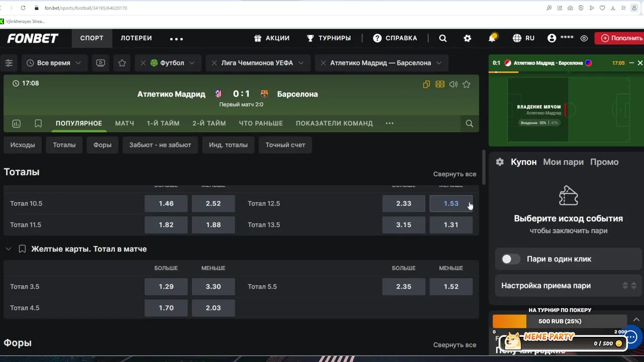Open ЛОТЕРЕИ section
The width and height of the screenshot is (644, 362).
coord(136,38)
